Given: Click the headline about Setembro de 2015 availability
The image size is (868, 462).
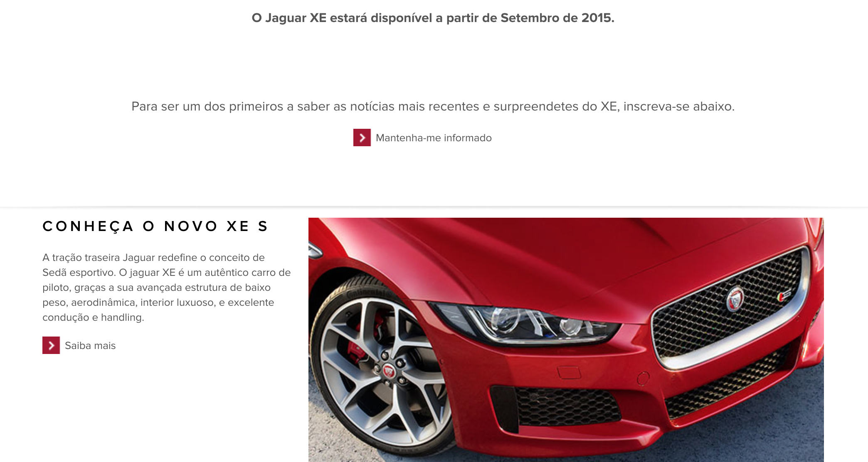Looking at the screenshot, I should (x=433, y=18).
